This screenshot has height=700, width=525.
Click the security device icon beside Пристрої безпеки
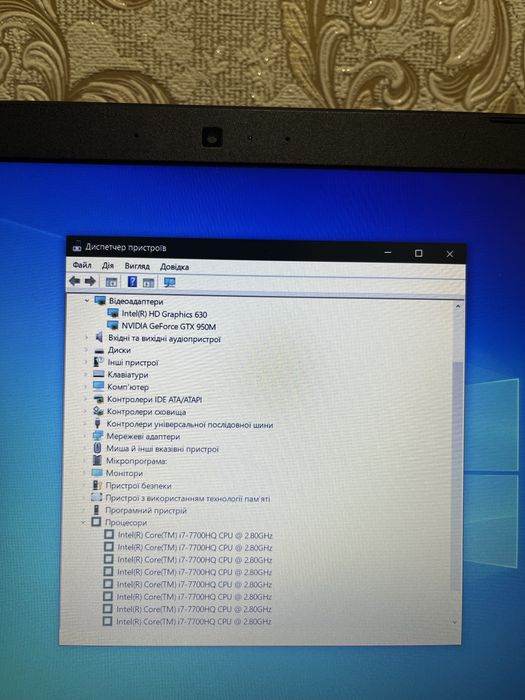[96, 485]
